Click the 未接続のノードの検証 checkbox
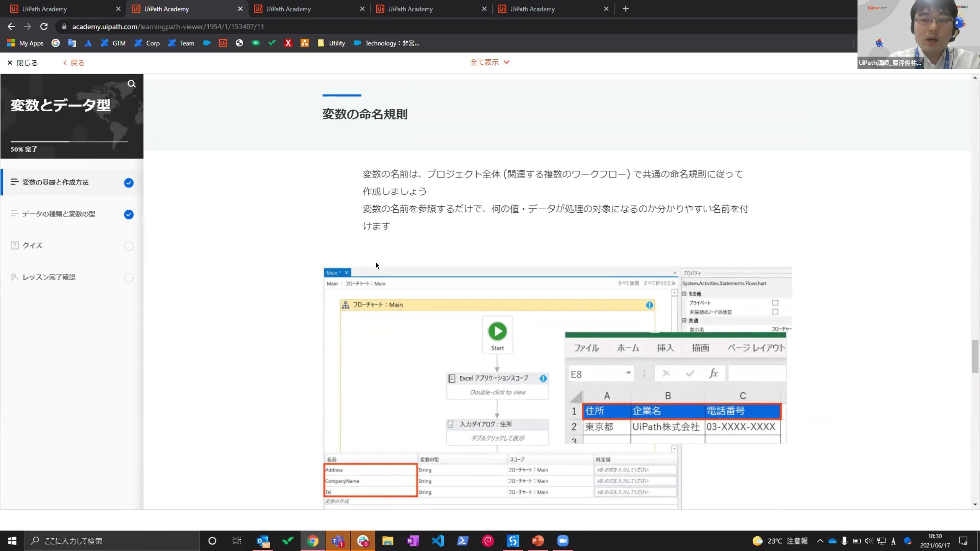The height and width of the screenshot is (551, 980). tap(775, 312)
